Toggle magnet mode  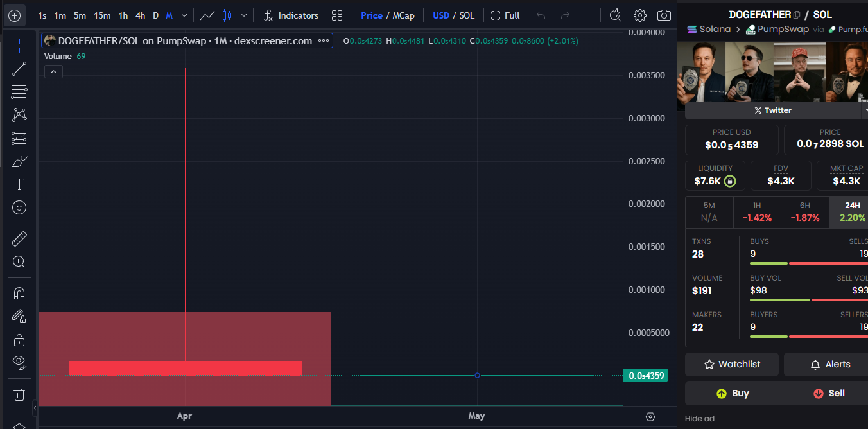[19, 293]
